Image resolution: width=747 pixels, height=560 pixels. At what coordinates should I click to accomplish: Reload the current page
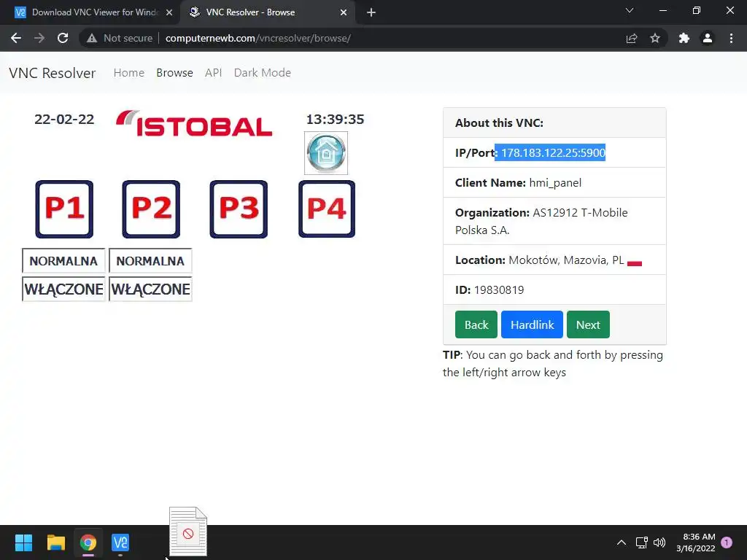click(63, 38)
